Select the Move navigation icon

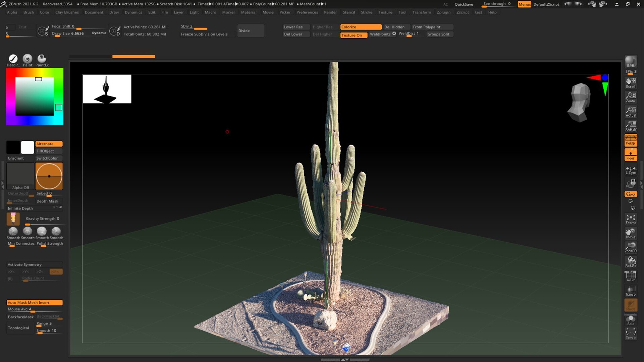point(631,234)
